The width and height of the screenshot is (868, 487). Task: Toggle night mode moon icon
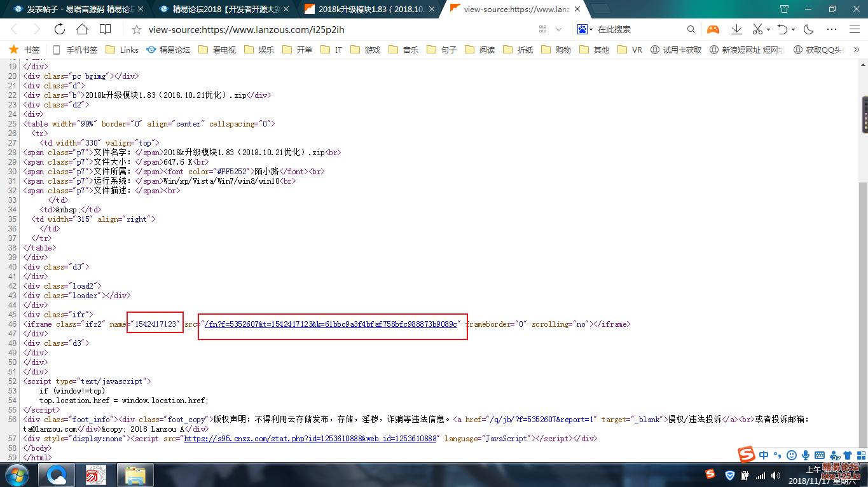tap(809, 29)
